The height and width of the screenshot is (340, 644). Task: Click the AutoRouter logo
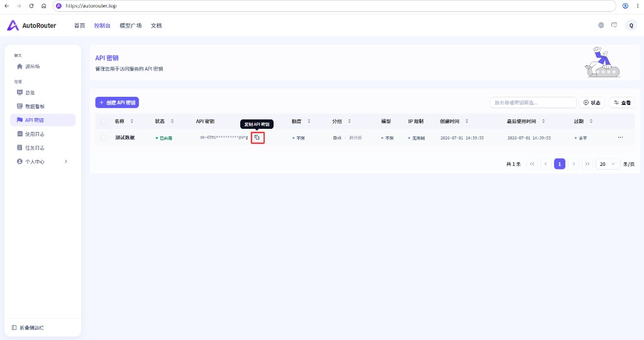31,26
